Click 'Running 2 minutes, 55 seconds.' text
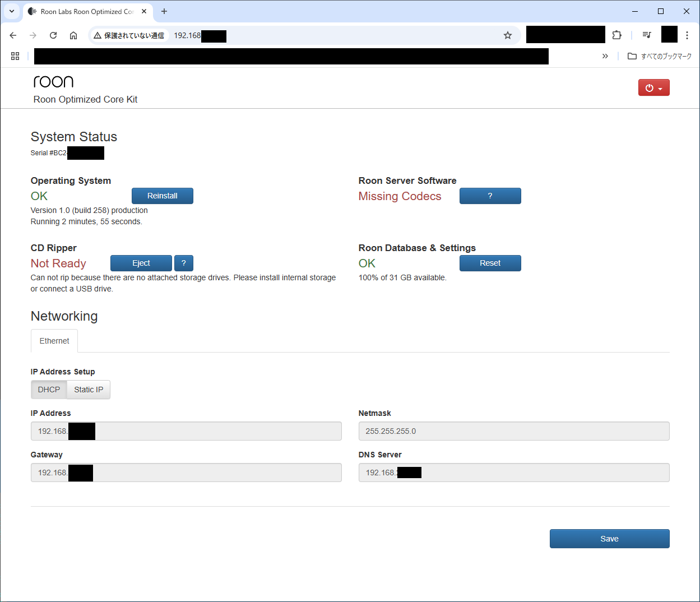 [x=86, y=221]
